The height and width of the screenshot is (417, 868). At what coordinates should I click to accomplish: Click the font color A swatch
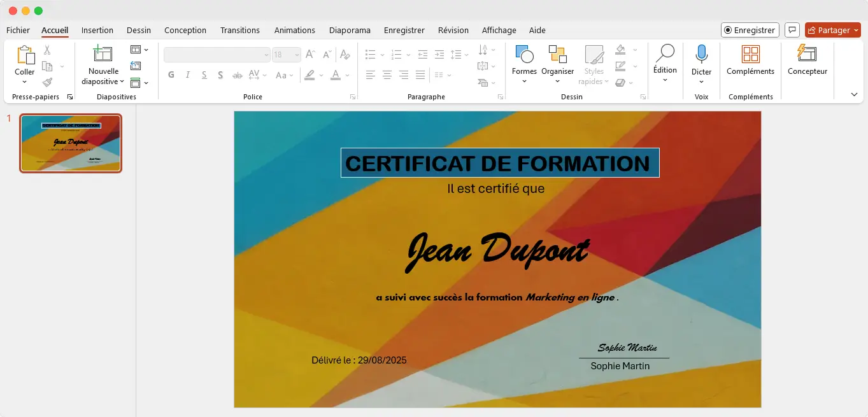[x=336, y=75]
